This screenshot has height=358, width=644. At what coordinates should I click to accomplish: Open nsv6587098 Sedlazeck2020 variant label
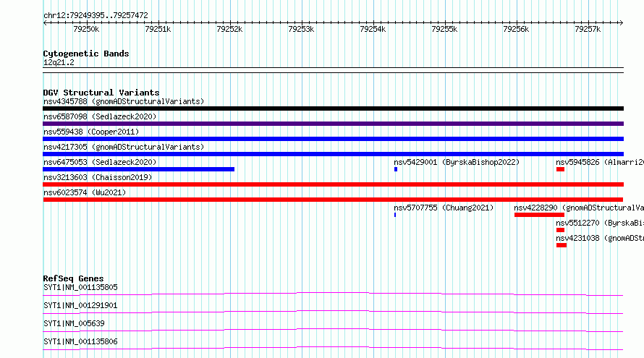click(100, 116)
